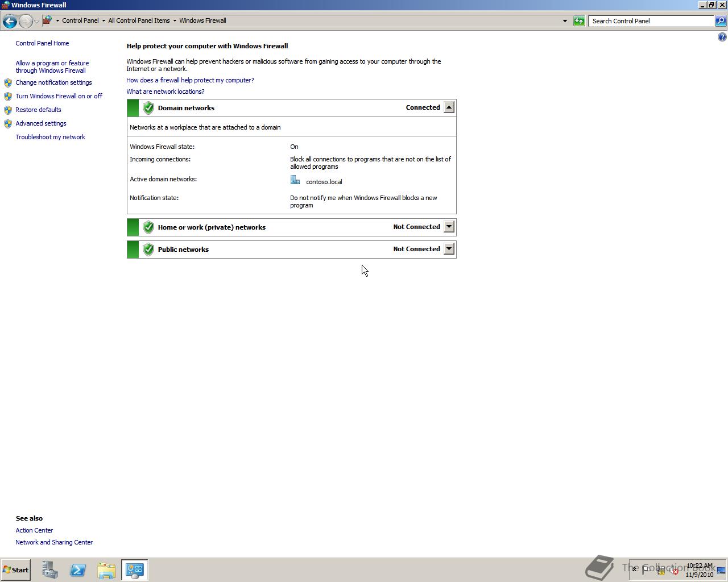Expand the dropdown after the address bar icon
Screen dimensions: 728x582
[57, 20]
